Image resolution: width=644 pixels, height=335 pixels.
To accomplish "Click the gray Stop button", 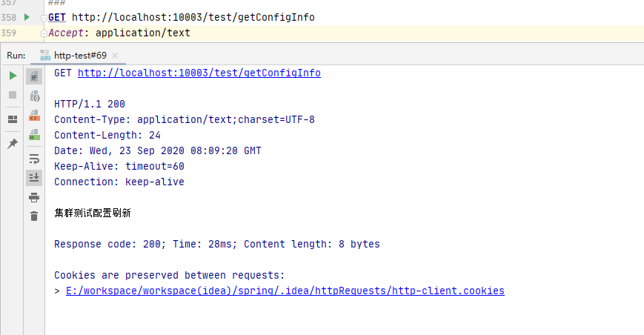I will pos(13,95).
